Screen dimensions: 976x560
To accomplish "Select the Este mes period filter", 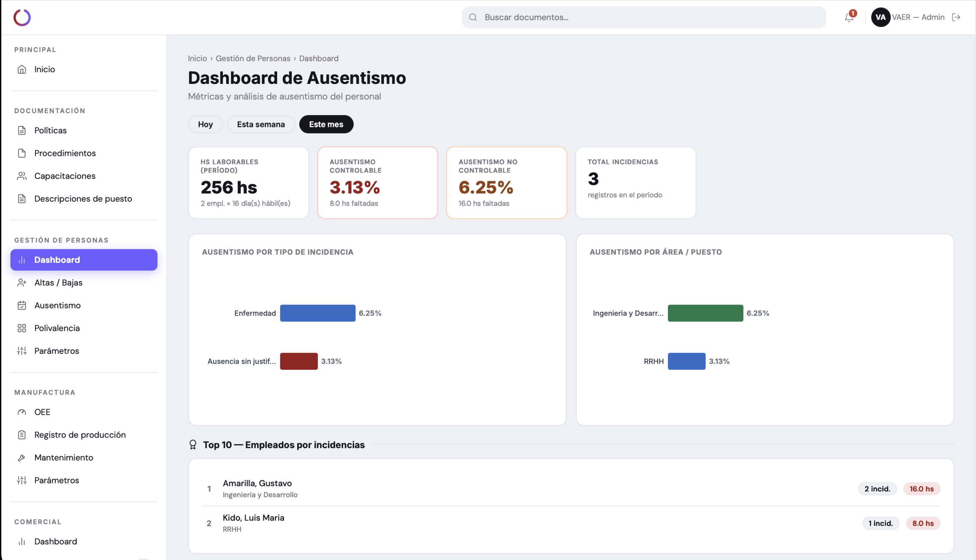I will tap(326, 124).
